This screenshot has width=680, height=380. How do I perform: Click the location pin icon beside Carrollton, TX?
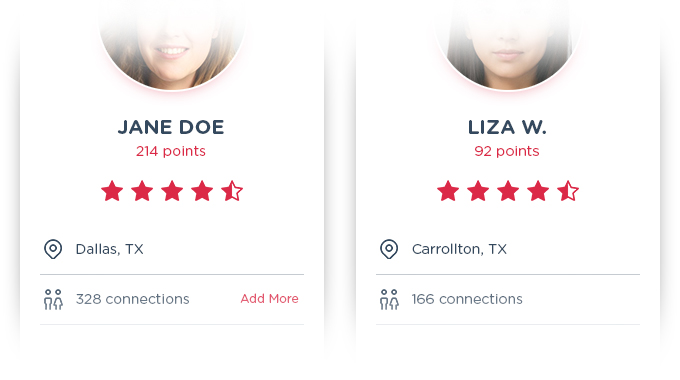click(x=389, y=249)
